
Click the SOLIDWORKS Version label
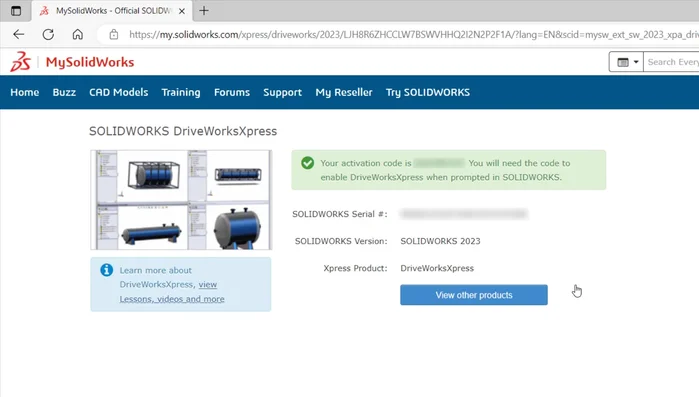[x=341, y=241]
